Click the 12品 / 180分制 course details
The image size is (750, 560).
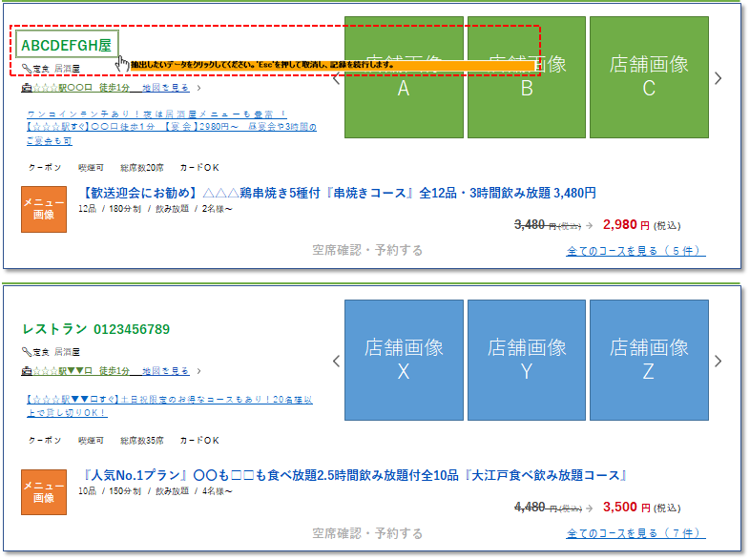[x=155, y=209]
